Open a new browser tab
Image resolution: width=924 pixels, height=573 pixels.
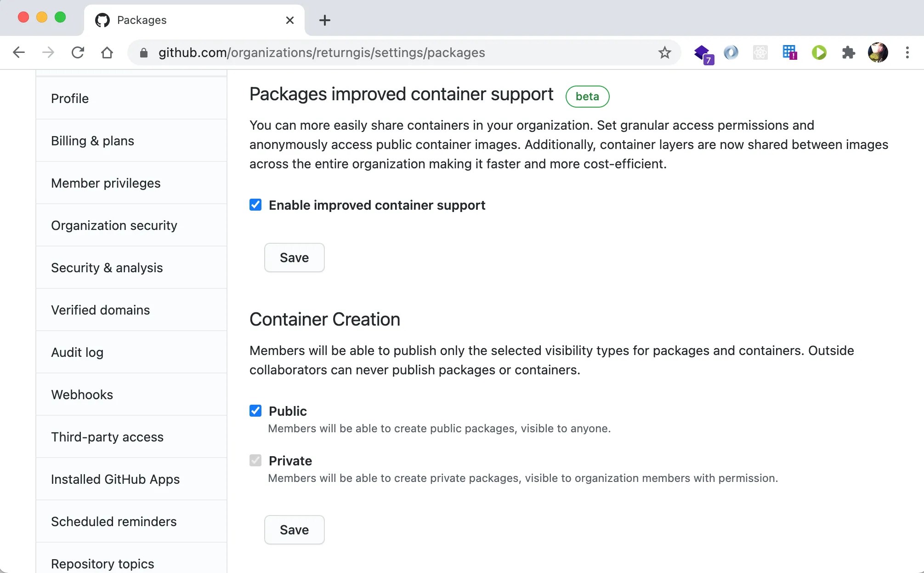point(324,20)
